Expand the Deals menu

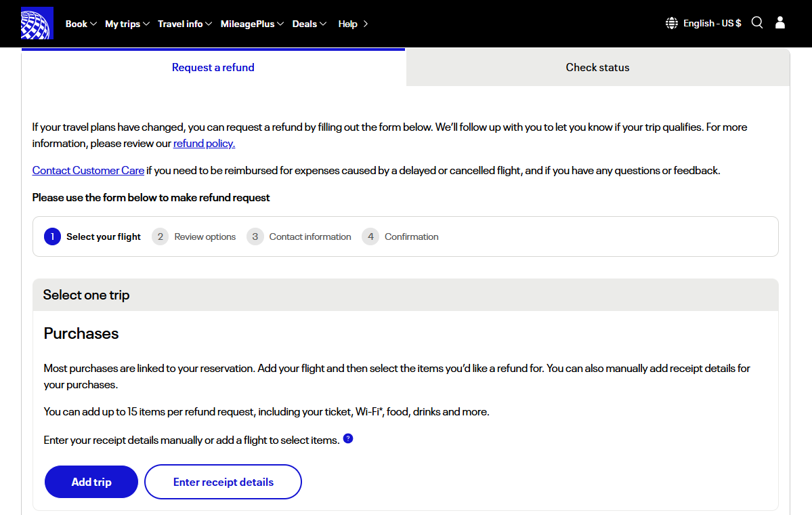pyautogui.click(x=309, y=24)
